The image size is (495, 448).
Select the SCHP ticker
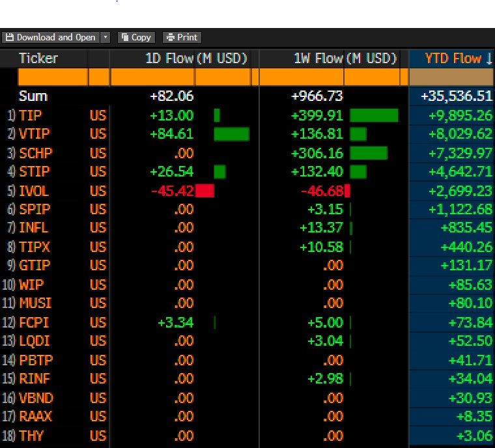pos(35,153)
